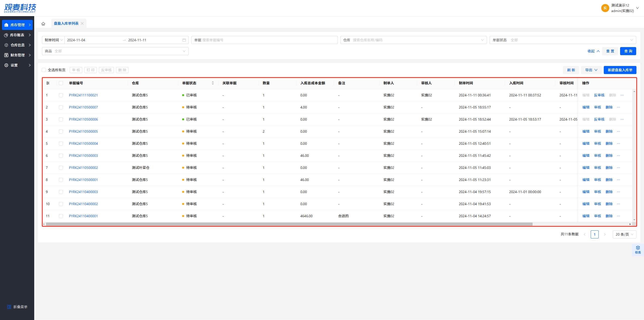Viewport: 644px width, 320px height.
Task: Close the 盘盈入库单列表 tab
Action: [82, 23]
